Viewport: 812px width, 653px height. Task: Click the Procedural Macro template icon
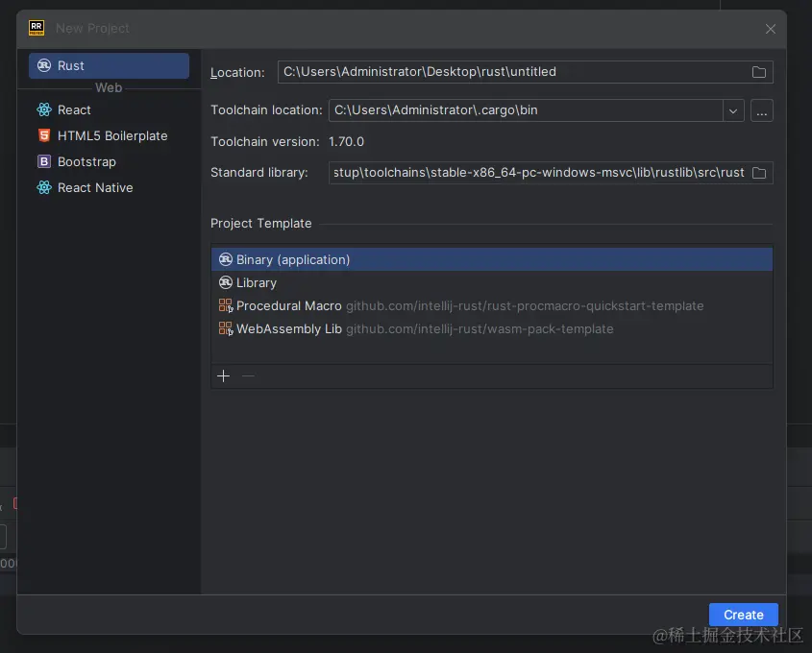(x=225, y=305)
